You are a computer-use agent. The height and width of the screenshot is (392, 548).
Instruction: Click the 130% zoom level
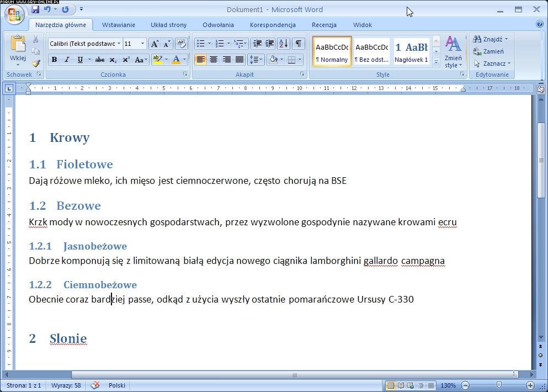point(448,385)
